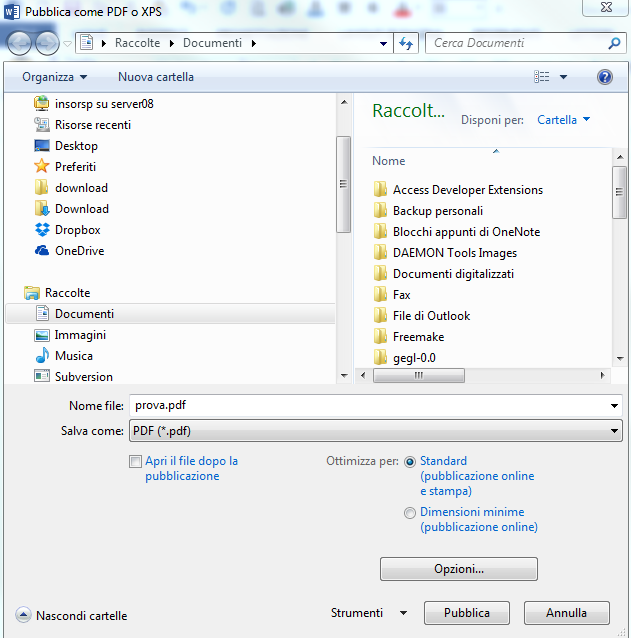Click Raccolte in the address breadcrumb
The image size is (631, 638).
tap(138, 43)
